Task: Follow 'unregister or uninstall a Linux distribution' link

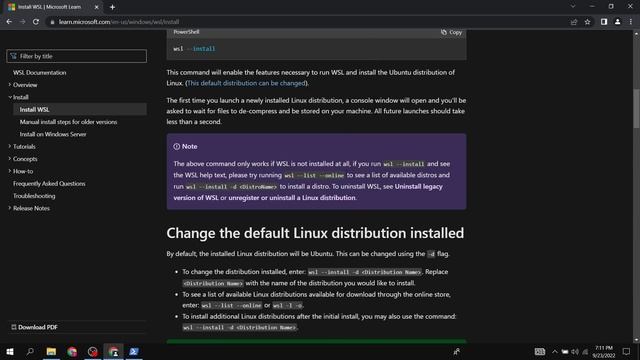Action: [292, 198]
